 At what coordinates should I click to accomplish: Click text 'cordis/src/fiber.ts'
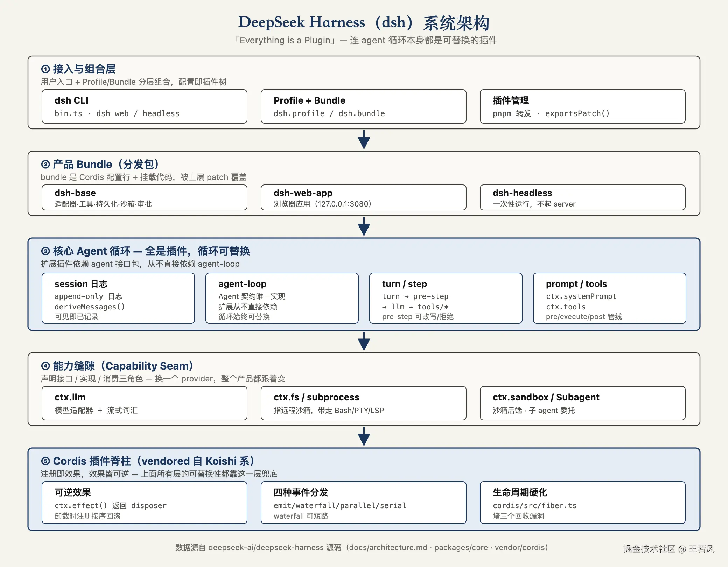pyautogui.click(x=535, y=506)
